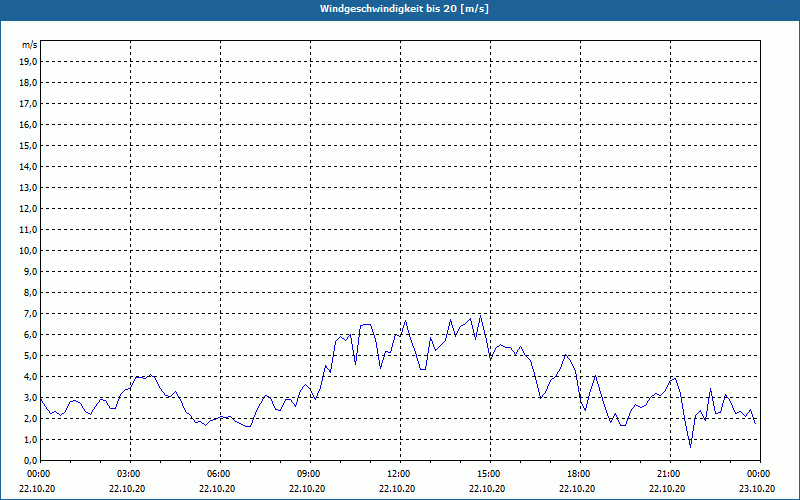Click the chart title Windgeschwindigkeit bis 20 [m/s]
800x500 pixels.
coord(404,9)
